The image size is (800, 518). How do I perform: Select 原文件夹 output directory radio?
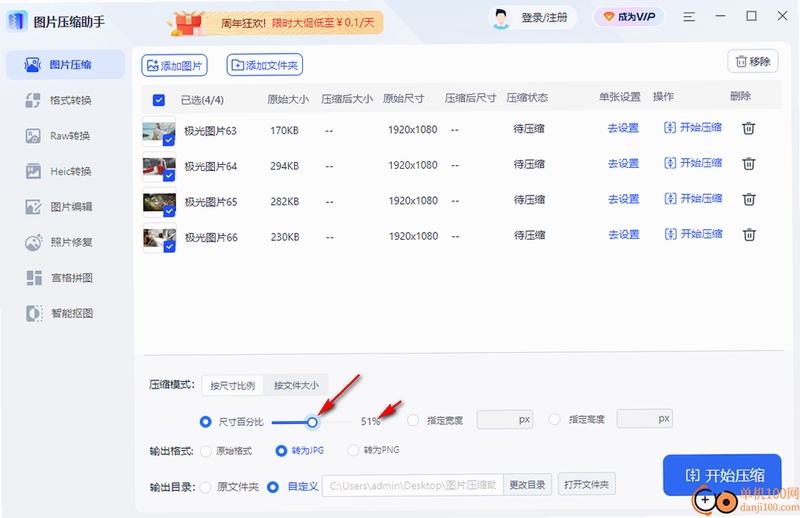tap(206, 487)
